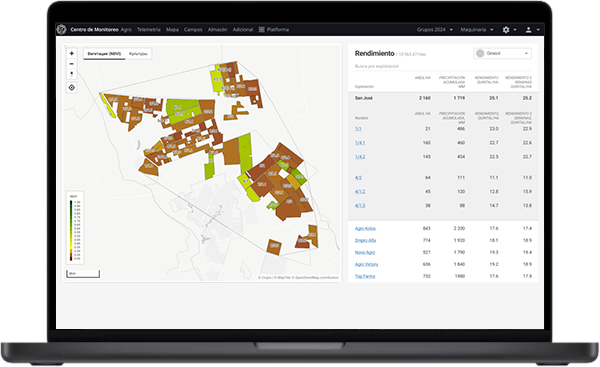Click the map scale bar
This screenshot has height=367, width=600.
click(x=83, y=274)
